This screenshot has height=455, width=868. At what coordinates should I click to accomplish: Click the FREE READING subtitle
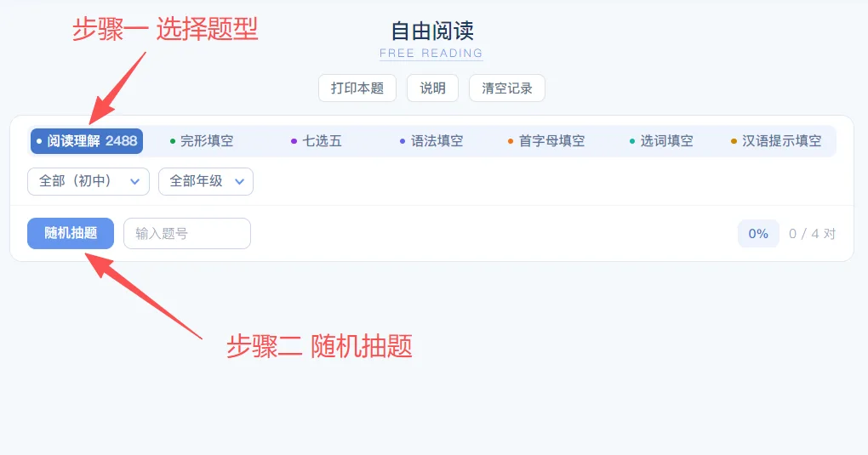431,54
